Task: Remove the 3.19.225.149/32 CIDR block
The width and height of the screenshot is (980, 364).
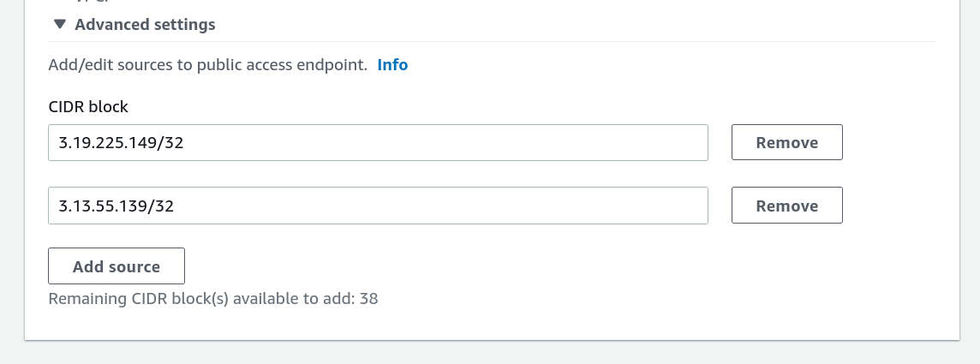Action: click(x=786, y=143)
